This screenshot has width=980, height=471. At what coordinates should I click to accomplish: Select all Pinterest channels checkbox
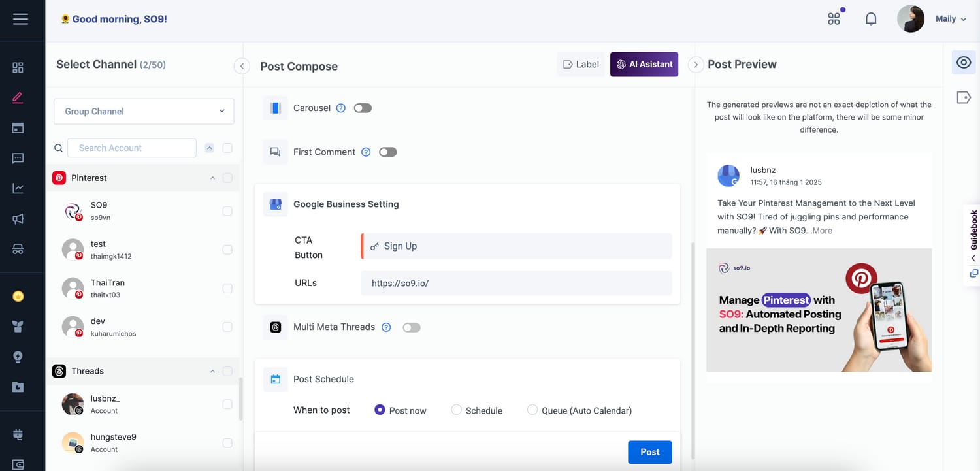[x=227, y=178]
